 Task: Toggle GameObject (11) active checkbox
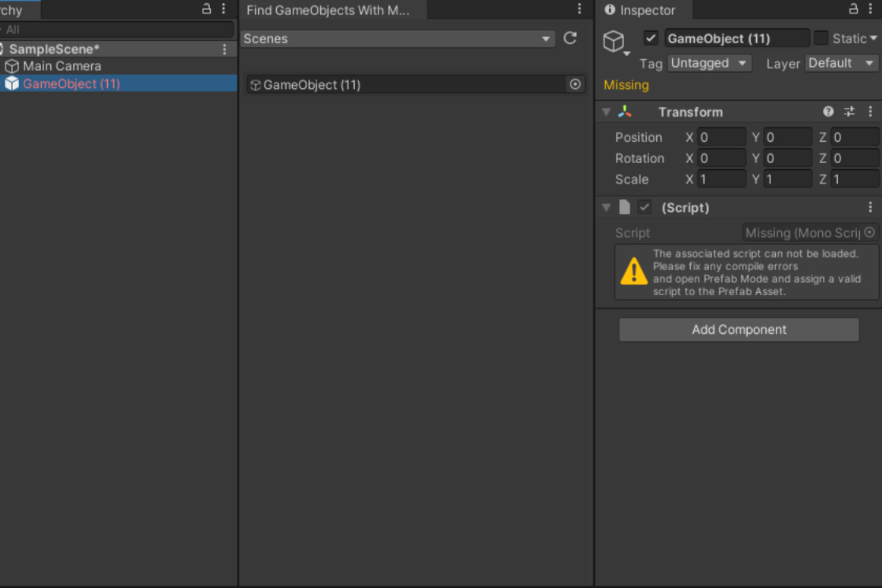[650, 38]
